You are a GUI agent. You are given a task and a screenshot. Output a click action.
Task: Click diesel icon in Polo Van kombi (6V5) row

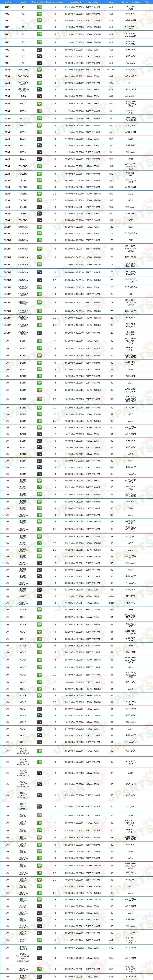point(39,958)
